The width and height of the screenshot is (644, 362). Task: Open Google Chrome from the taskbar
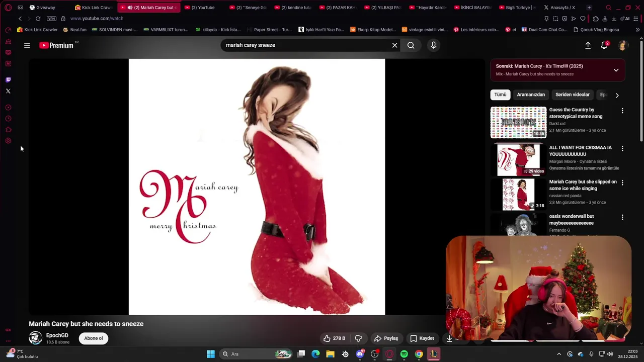pyautogui.click(x=419, y=354)
